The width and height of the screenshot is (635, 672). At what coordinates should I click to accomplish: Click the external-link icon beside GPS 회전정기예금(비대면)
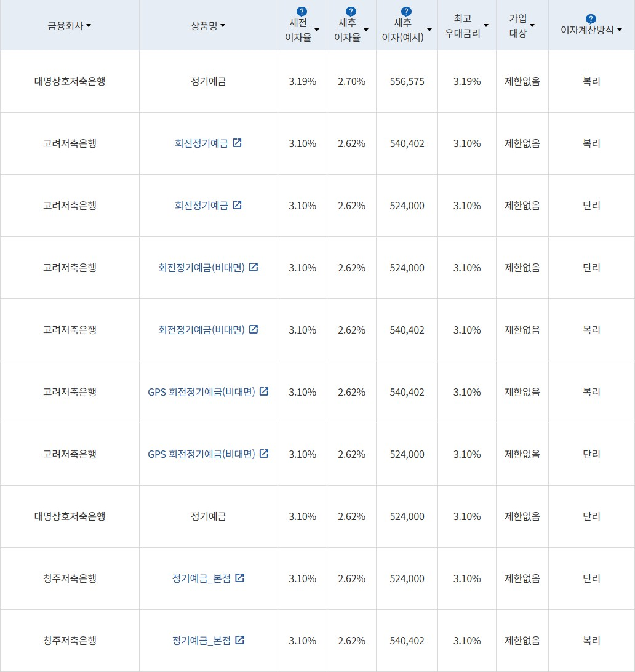pyautogui.click(x=263, y=391)
